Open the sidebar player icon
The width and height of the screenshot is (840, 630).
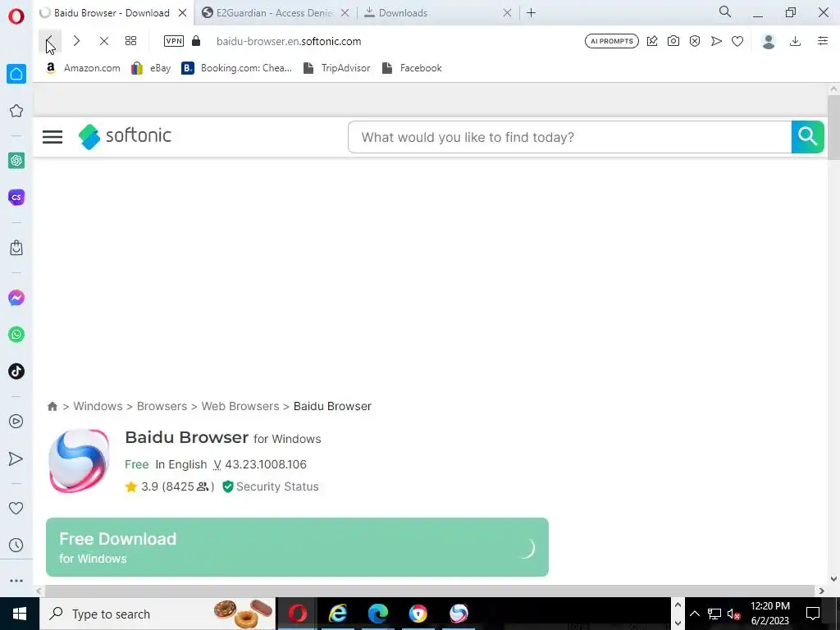[16, 422]
